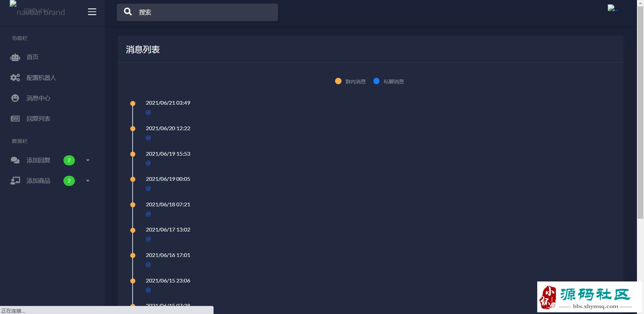The height and width of the screenshot is (314, 644).
Task: Open the user avatar in top right
Action: (x=612, y=8)
